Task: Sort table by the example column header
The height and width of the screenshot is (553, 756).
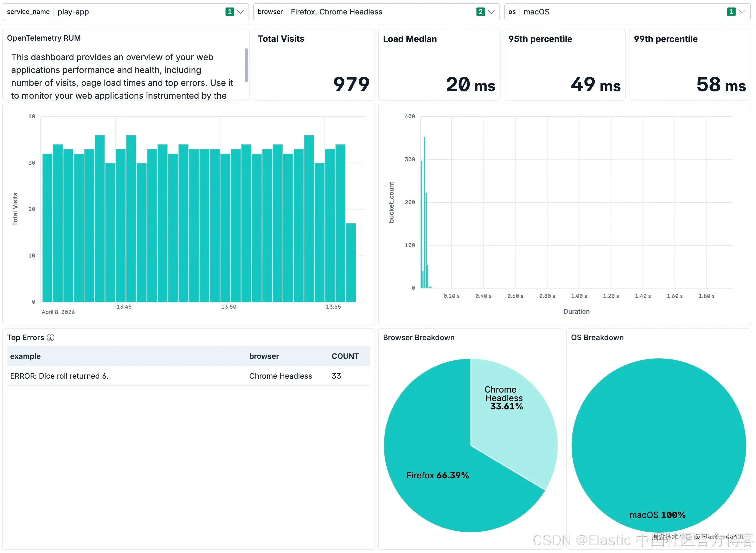Action: 25,356
